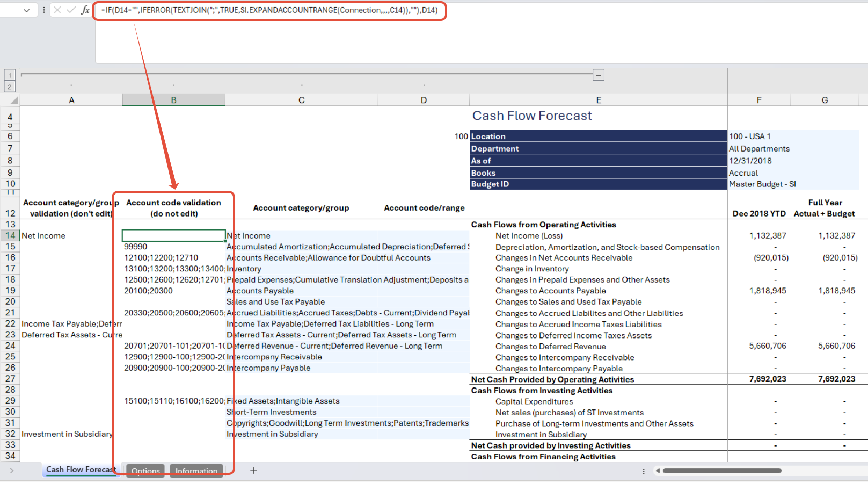Select column G header
This screenshot has width=868, height=482.
[x=825, y=100]
